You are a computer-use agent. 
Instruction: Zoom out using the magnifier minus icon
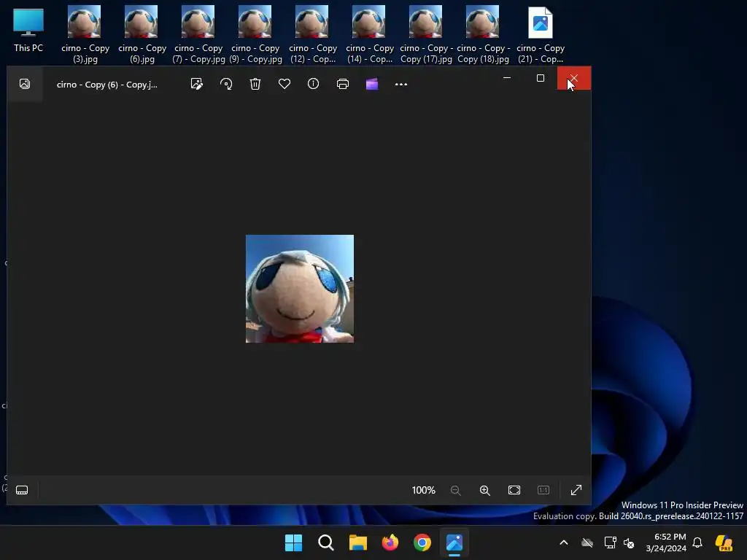coord(456,490)
